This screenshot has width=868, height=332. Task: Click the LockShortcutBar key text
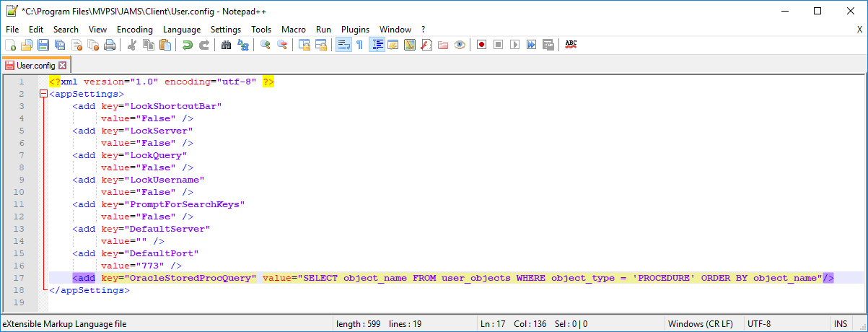click(x=174, y=106)
